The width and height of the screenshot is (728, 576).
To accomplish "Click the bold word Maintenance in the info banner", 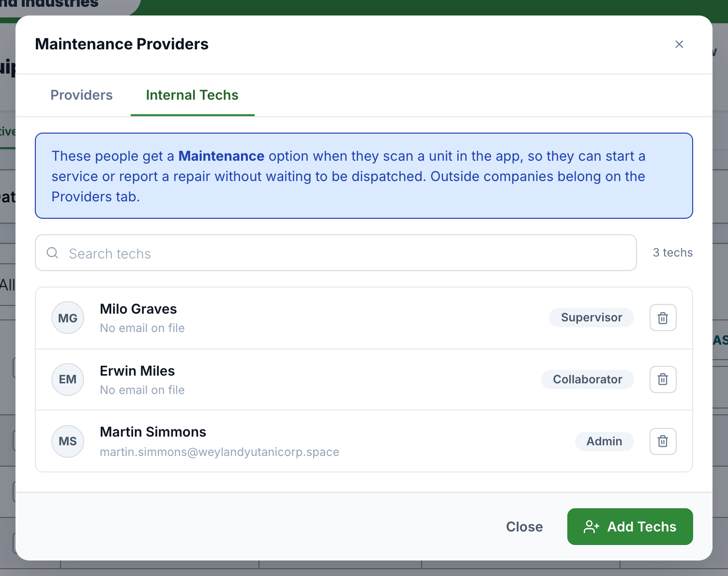I will click(221, 156).
